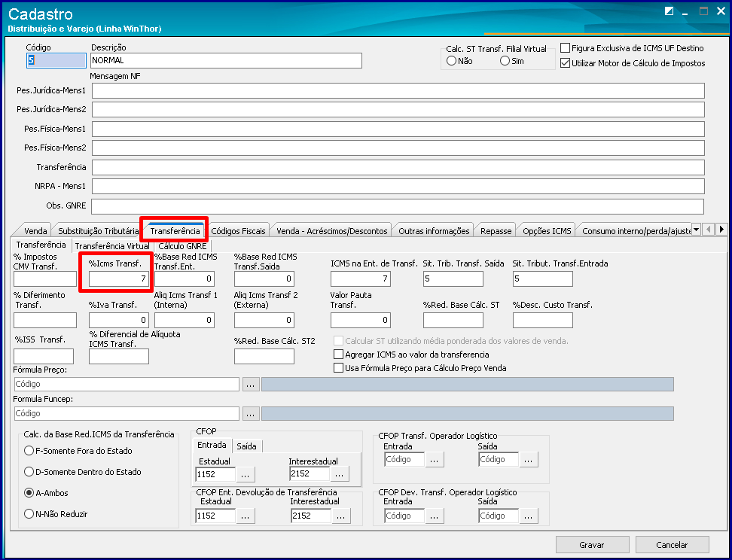Screen dimensions: 732x560
Task: Click Valor Pauta Transf. field
Action: point(361,320)
